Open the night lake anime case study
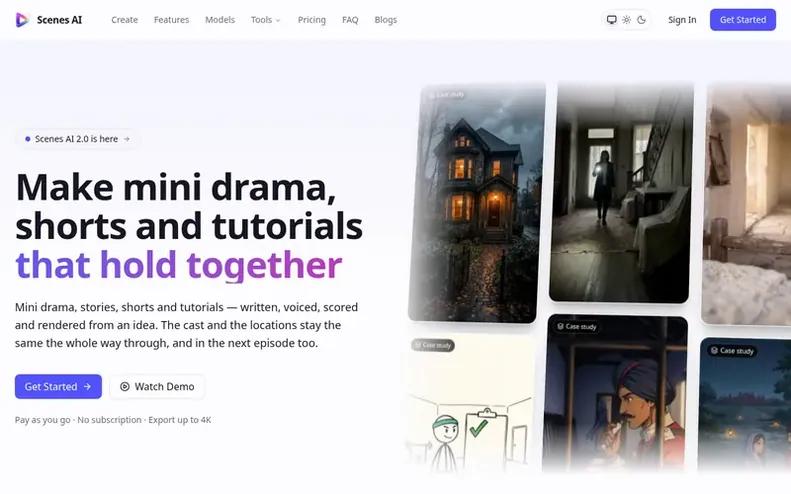This screenshot has height=494, width=791. [745, 405]
